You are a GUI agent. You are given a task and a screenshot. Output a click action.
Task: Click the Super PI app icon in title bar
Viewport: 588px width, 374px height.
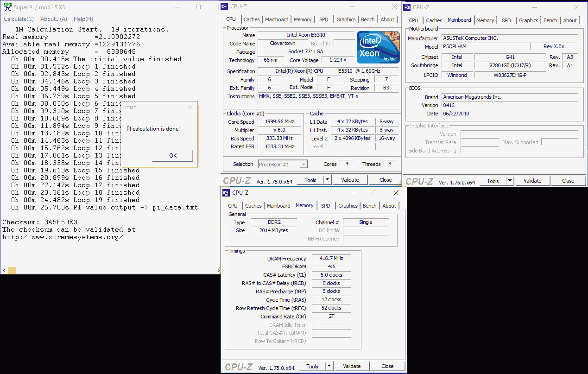coord(7,7)
